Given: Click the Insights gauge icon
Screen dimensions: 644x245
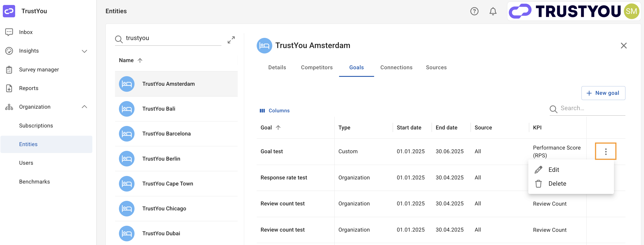Looking at the screenshot, I should (9, 51).
